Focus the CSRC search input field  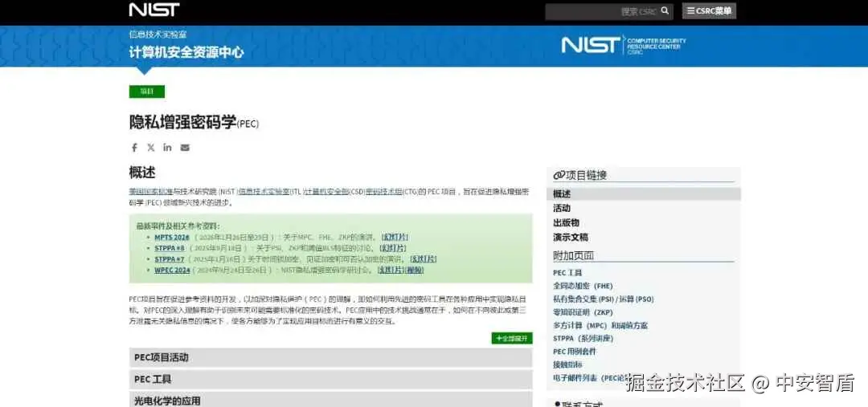(x=609, y=11)
